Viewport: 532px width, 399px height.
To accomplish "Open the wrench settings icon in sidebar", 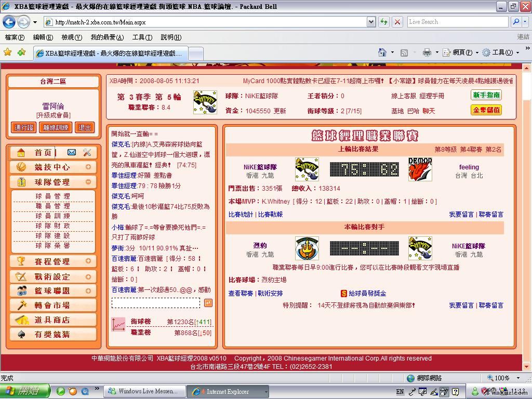I will (87, 152).
